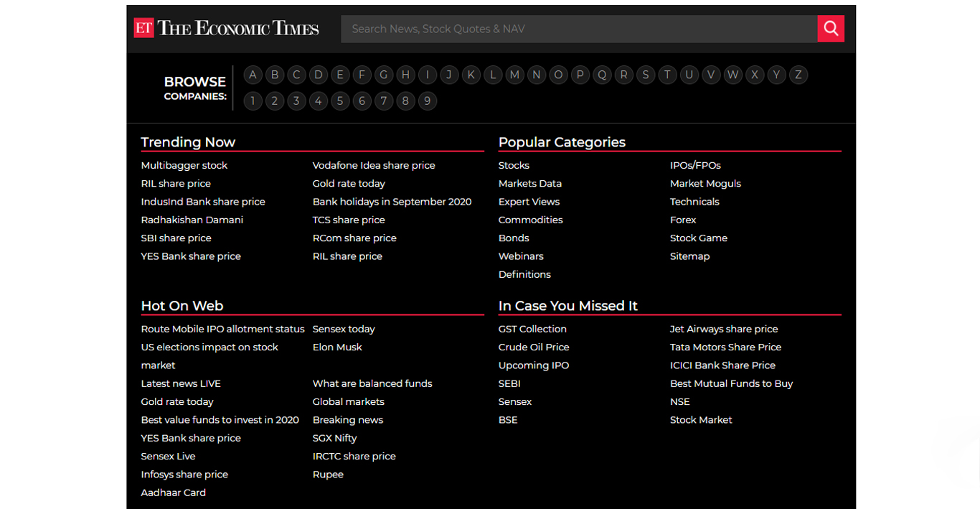The image size is (980, 509).
Task: Focus the Search News, Stock Quotes field
Action: point(578,29)
